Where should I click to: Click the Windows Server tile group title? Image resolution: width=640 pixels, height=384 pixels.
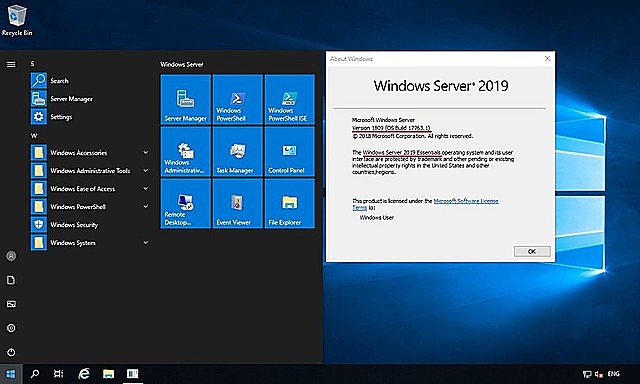(x=182, y=64)
